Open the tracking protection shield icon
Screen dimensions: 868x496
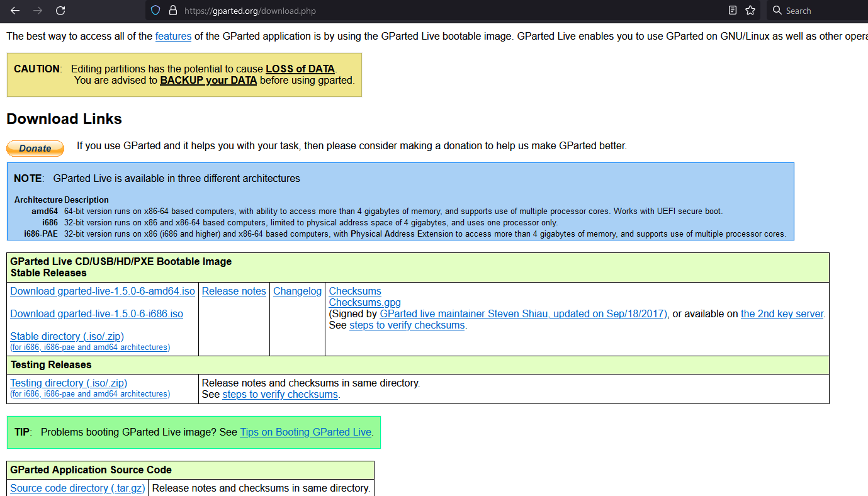(156, 11)
